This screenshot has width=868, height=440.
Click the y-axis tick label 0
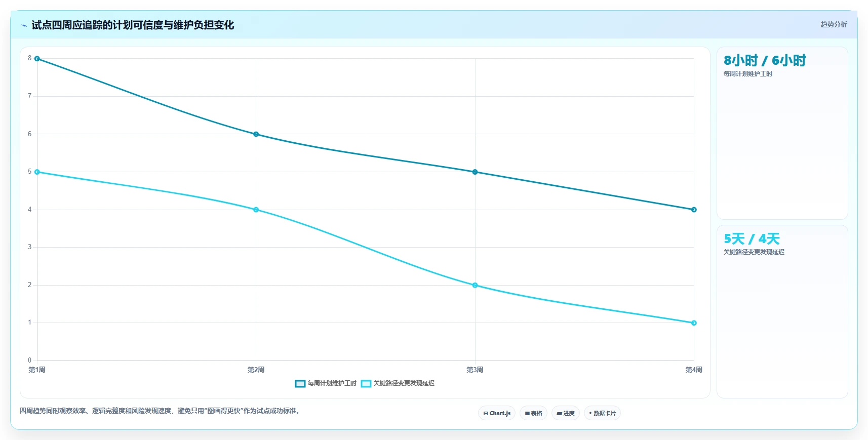29,361
